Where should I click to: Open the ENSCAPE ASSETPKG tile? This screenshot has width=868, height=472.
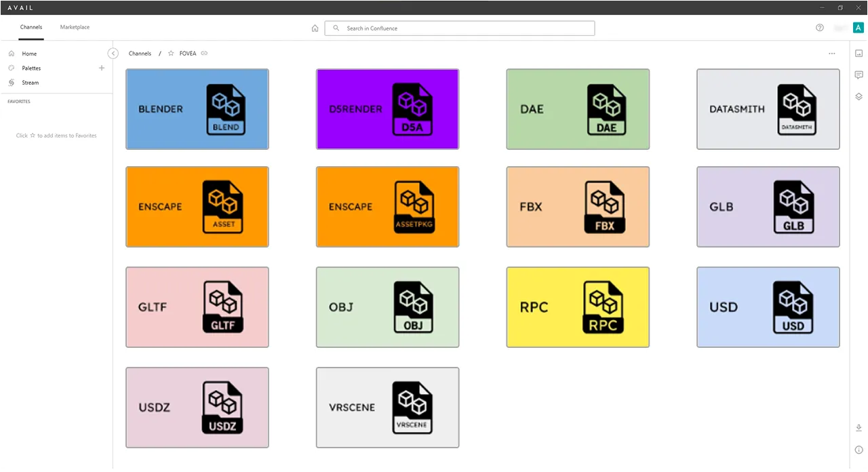click(387, 207)
